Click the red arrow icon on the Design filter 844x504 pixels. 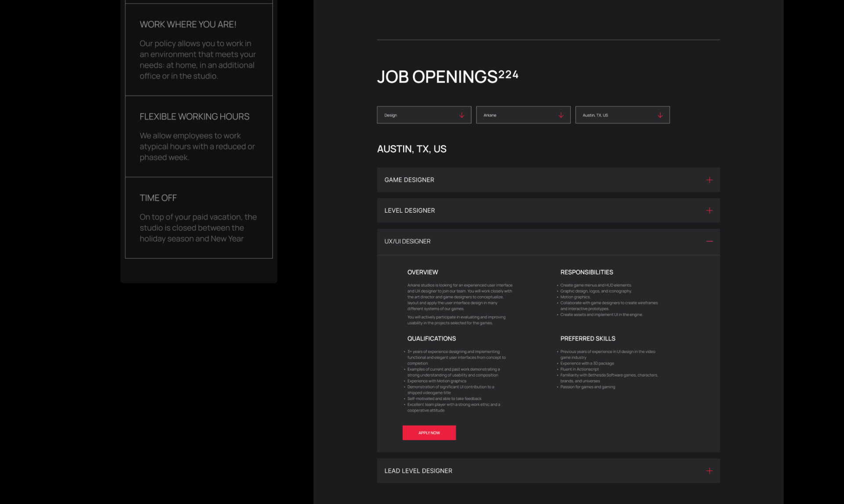coord(462,115)
